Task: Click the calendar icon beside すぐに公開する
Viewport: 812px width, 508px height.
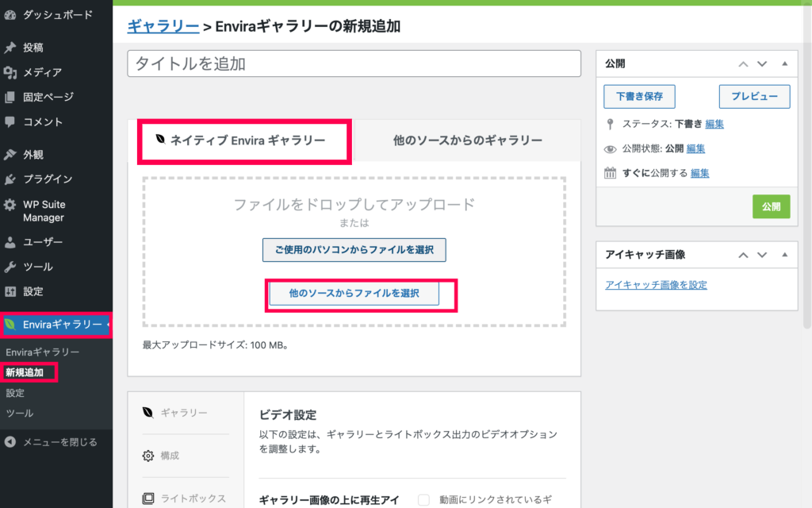Action: pos(610,173)
